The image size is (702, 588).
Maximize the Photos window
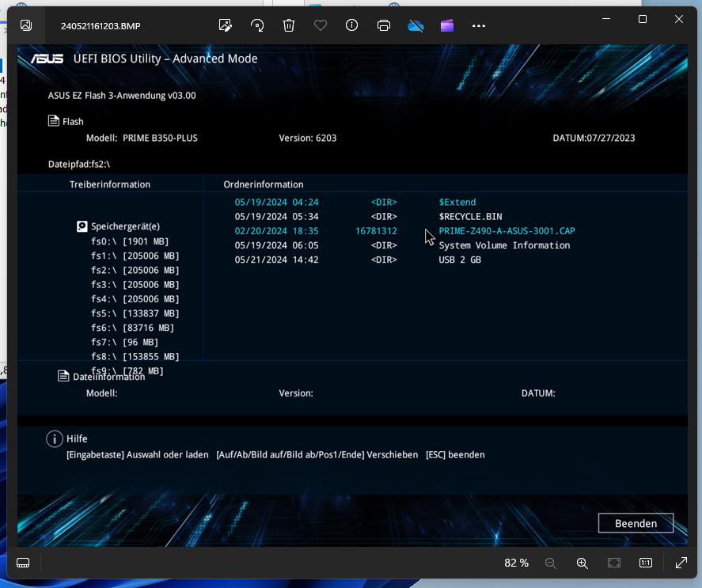643,19
